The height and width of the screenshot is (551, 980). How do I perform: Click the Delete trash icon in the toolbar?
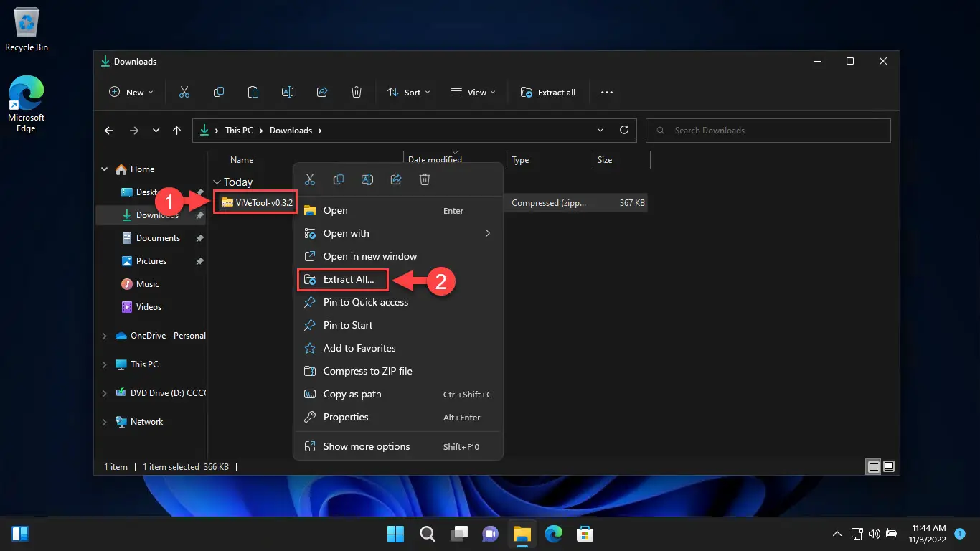point(357,93)
